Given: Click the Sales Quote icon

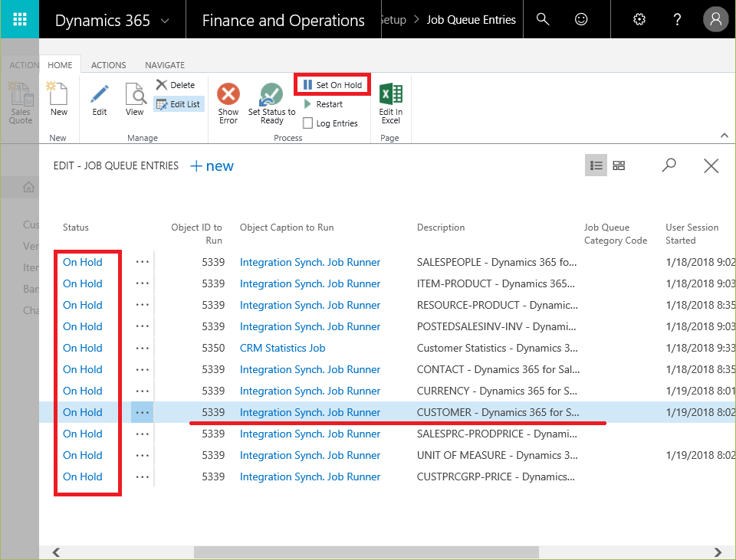Looking at the screenshot, I should tap(20, 103).
